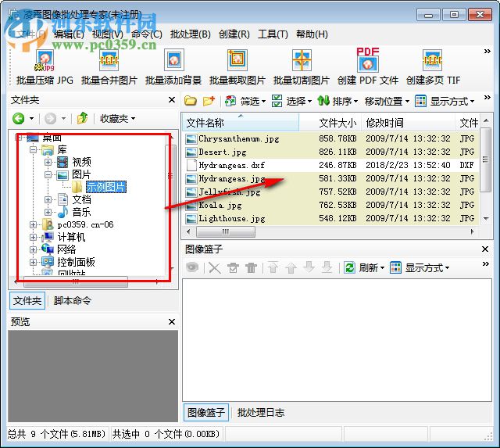
Task: Open the Batch Add Background tool (批量添加背景)
Action: [173, 67]
